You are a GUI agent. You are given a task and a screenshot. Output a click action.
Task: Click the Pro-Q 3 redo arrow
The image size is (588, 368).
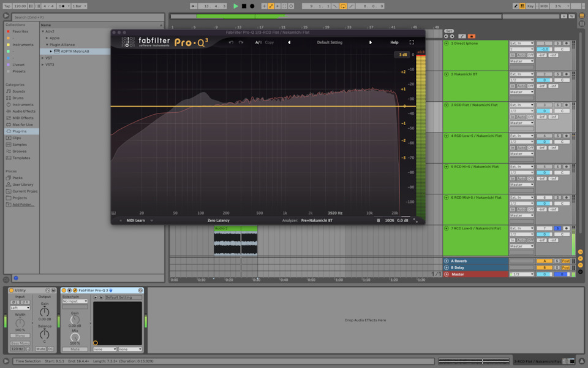pyautogui.click(x=241, y=42)
